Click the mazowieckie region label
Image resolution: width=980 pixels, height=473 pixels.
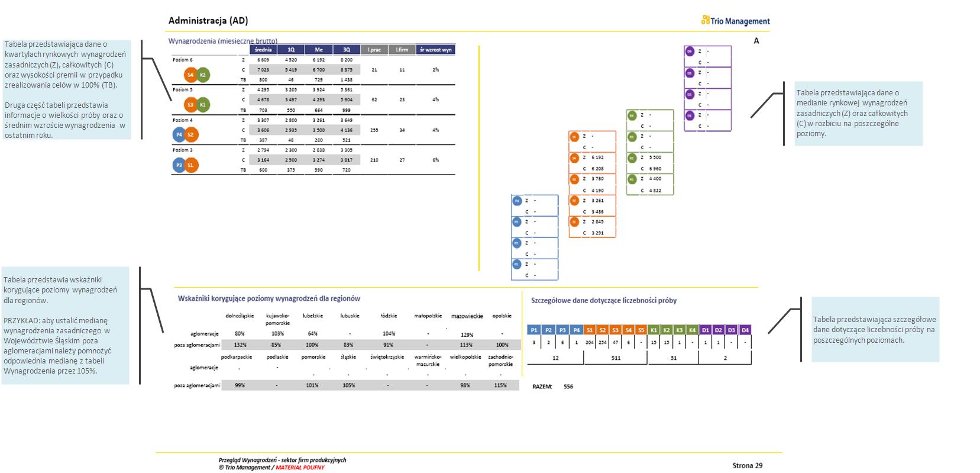tap(467, 316)
